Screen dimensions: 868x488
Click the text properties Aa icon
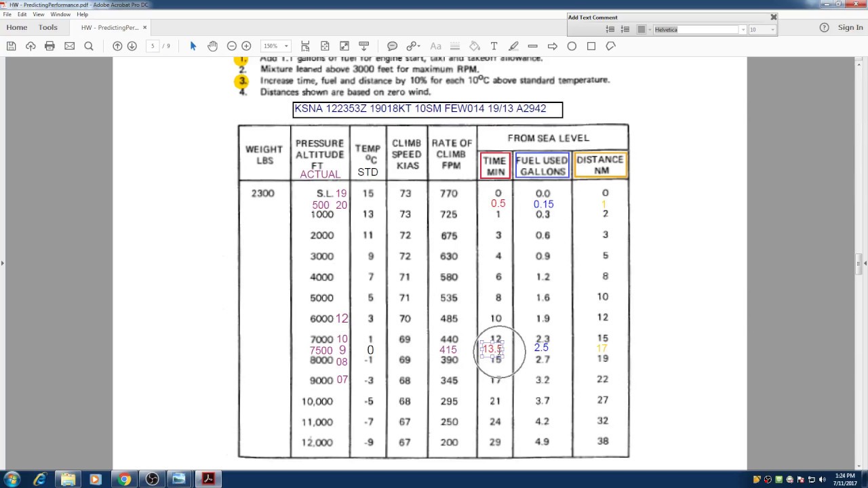[x=435, y=46]
